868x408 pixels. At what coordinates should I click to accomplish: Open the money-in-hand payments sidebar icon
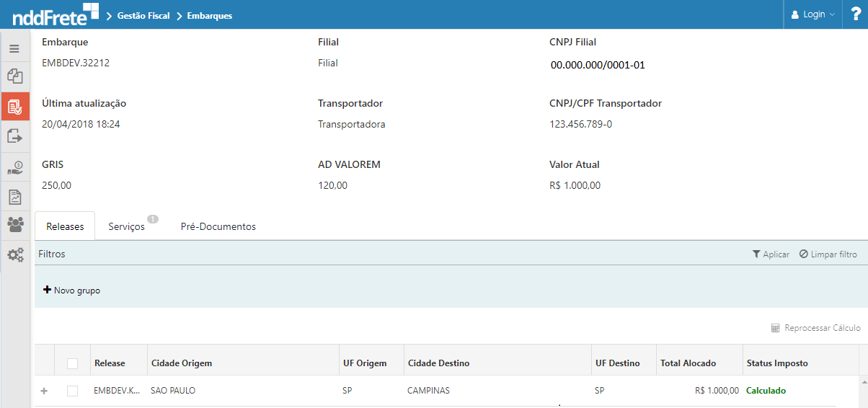14,167
